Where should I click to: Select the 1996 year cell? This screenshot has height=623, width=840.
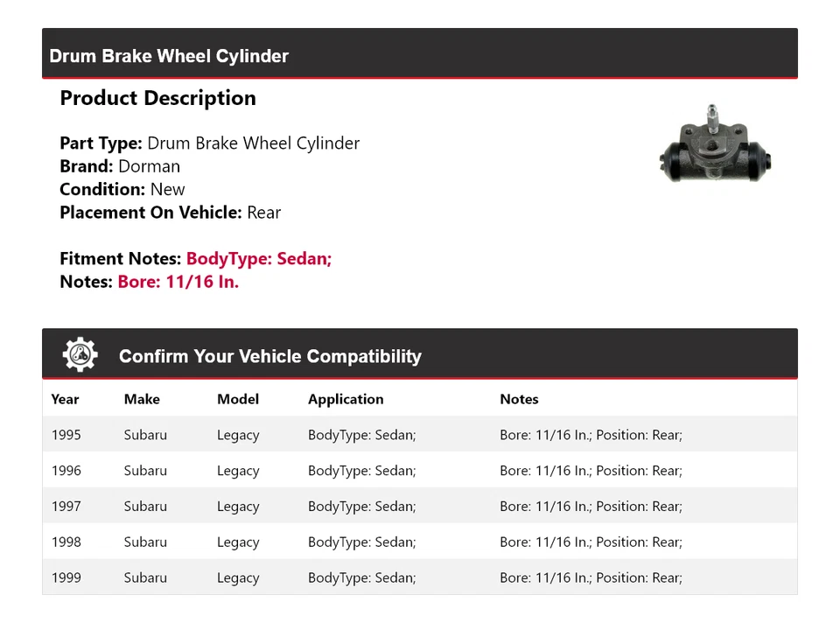pyautogui.click(x=66, y=471)
